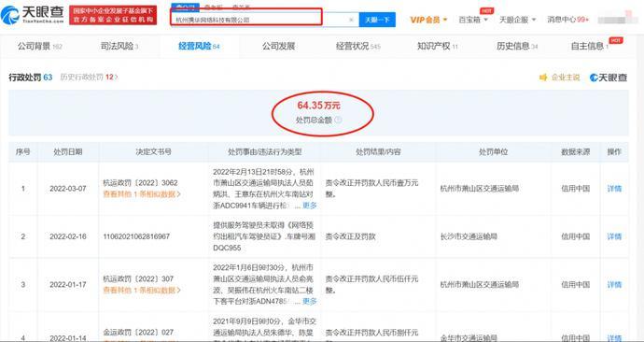Click the red 国家中小企业发展子基金 banner
Screen dimensions: 644x342
click(113, 15)
